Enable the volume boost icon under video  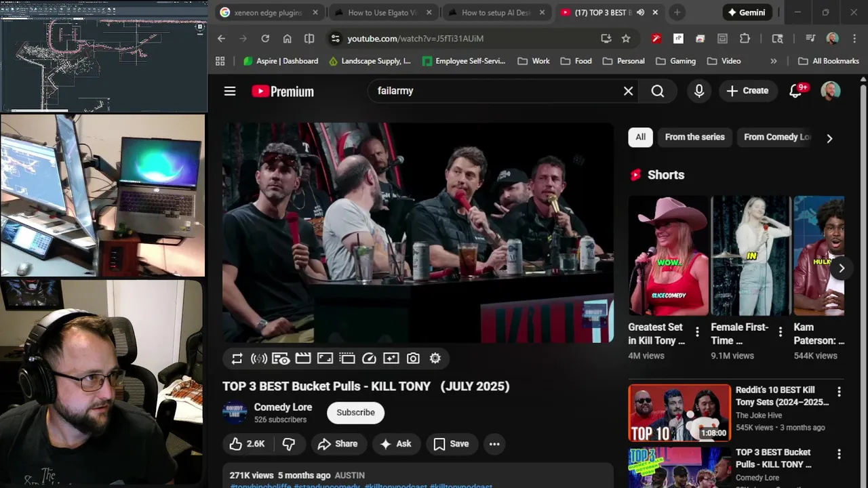(x=258, y=359)
